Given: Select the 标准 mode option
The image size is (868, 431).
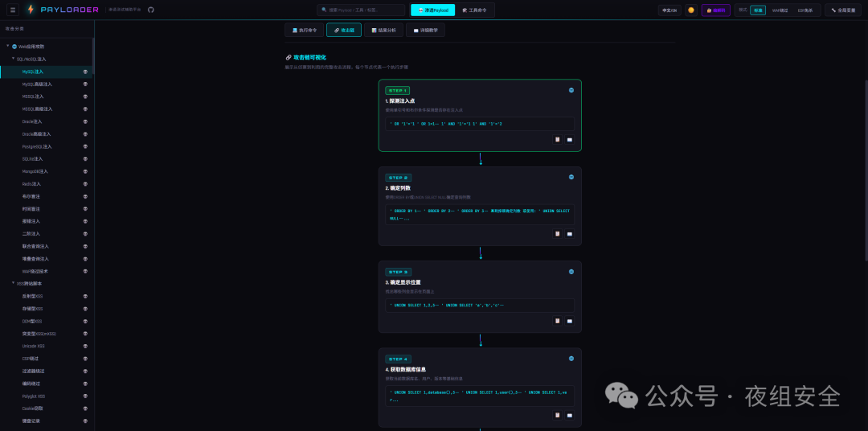Looking at the screenshot, I should pos(758,10).
